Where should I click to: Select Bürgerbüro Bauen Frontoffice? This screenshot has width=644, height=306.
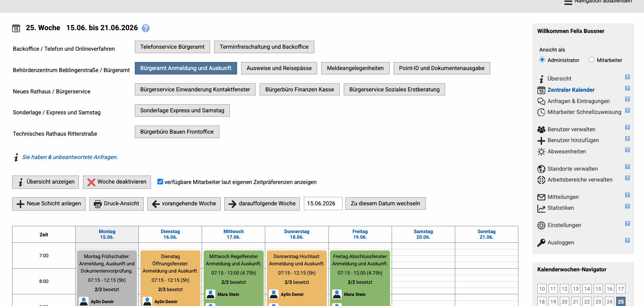(x=177, y=132)
